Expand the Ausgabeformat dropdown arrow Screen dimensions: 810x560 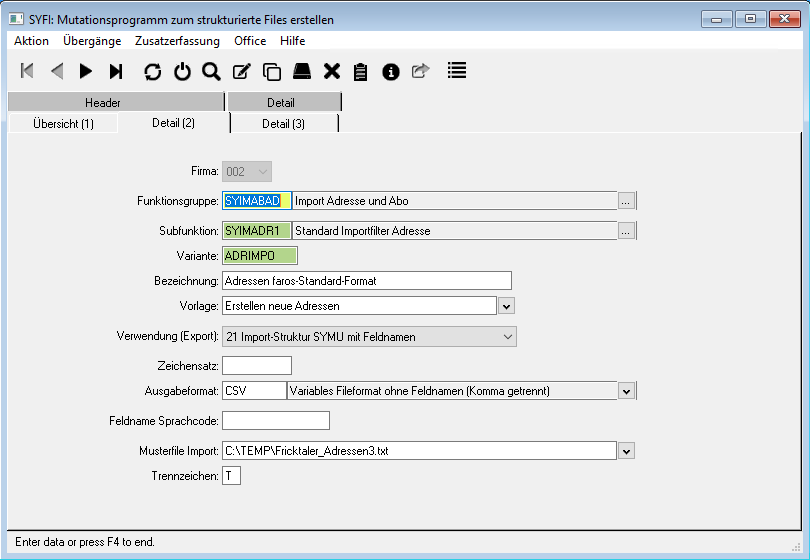(627, 391)
